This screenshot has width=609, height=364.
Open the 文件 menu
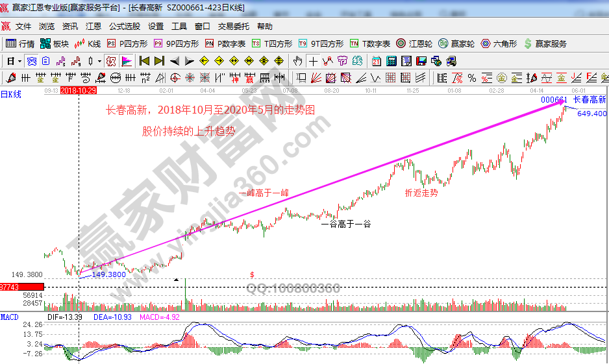[23, 27]
